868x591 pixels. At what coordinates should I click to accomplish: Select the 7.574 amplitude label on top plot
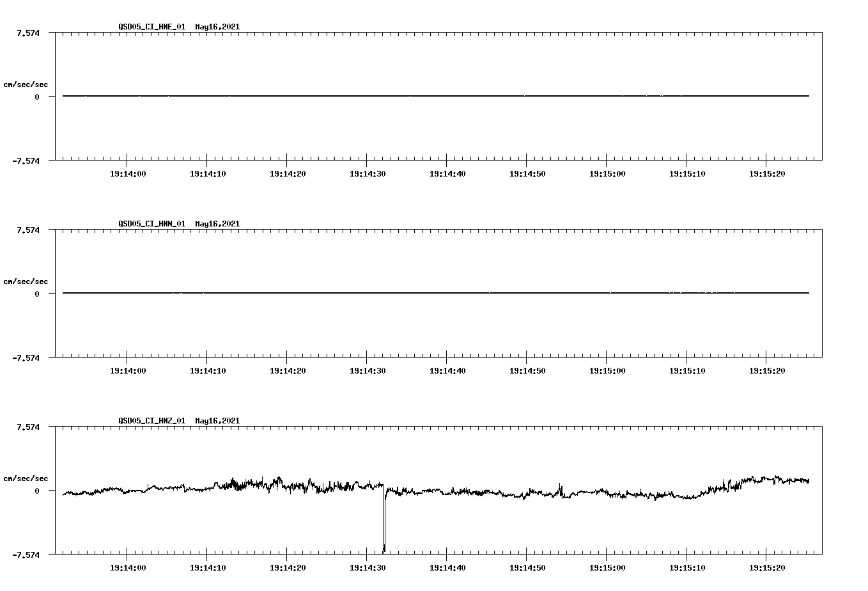[x=27, y=32]
